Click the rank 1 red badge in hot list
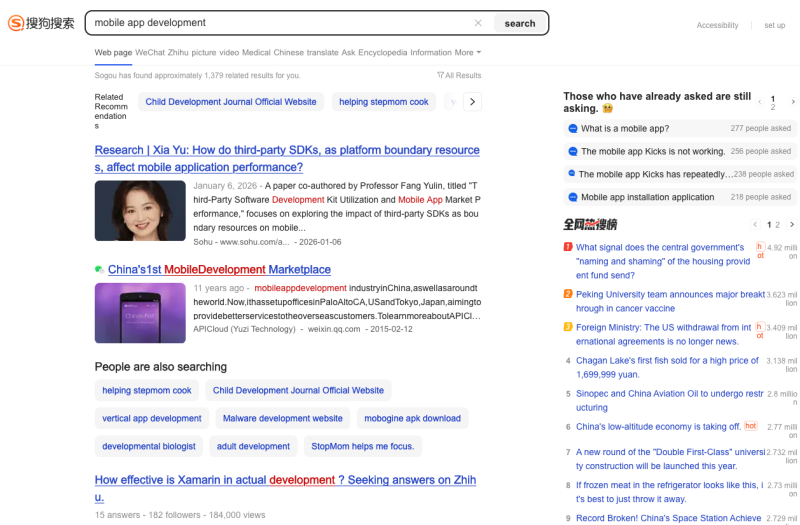The width and height of the screenshot is (800, 525). [x=568, y=247]
